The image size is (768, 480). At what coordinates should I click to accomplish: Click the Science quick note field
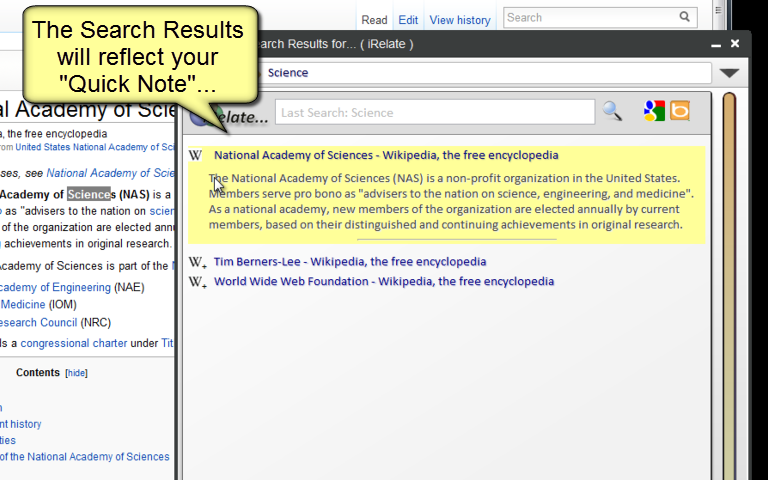coord(485,73)
